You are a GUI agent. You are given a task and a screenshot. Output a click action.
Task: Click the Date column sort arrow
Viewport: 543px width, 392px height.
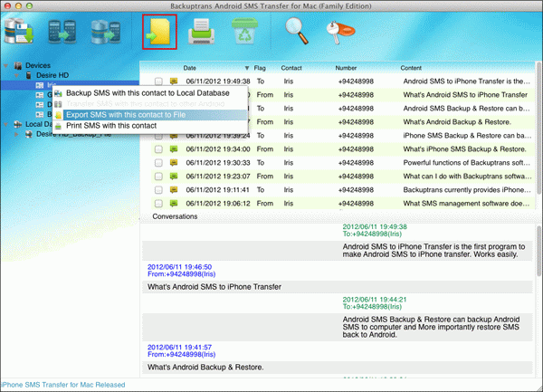tap(247, 68)
